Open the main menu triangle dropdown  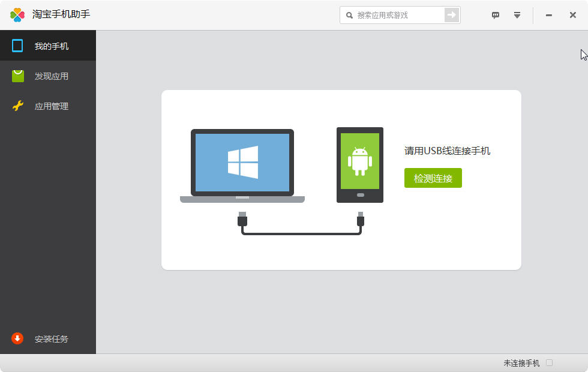(x=517, y=16)
